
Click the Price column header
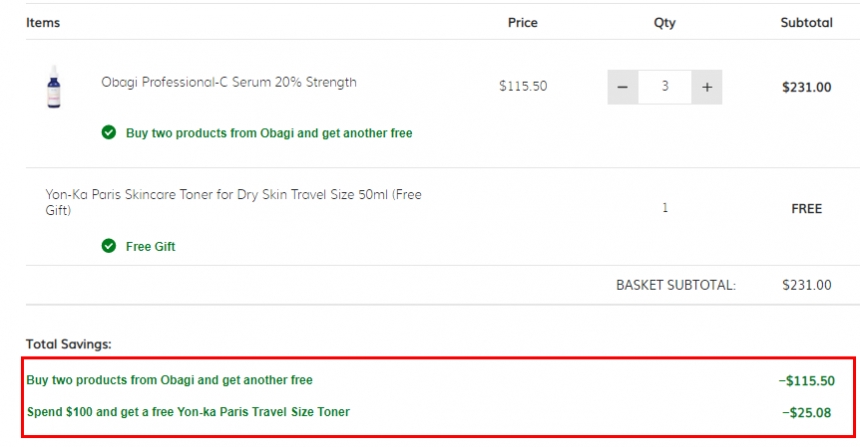(522, 23)
